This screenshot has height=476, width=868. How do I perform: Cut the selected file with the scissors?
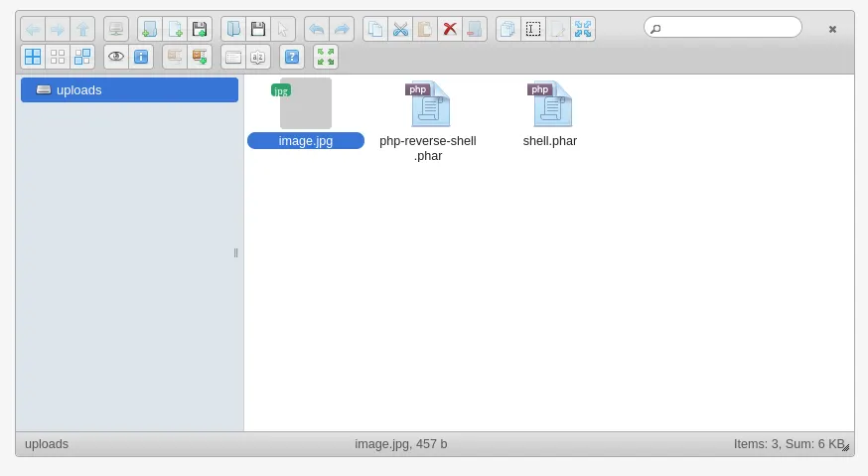point(400,29)
